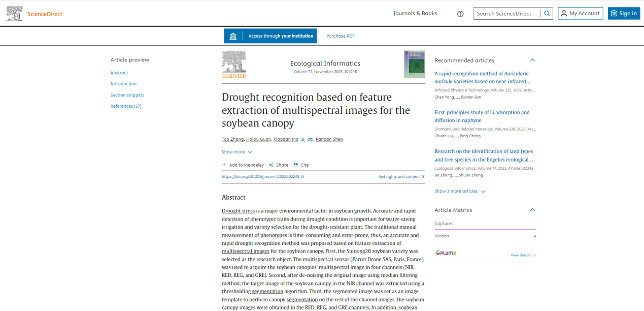This screenshot has height=311, width=644.
Task: Expand Show more author details
Action: pos(237,152)
